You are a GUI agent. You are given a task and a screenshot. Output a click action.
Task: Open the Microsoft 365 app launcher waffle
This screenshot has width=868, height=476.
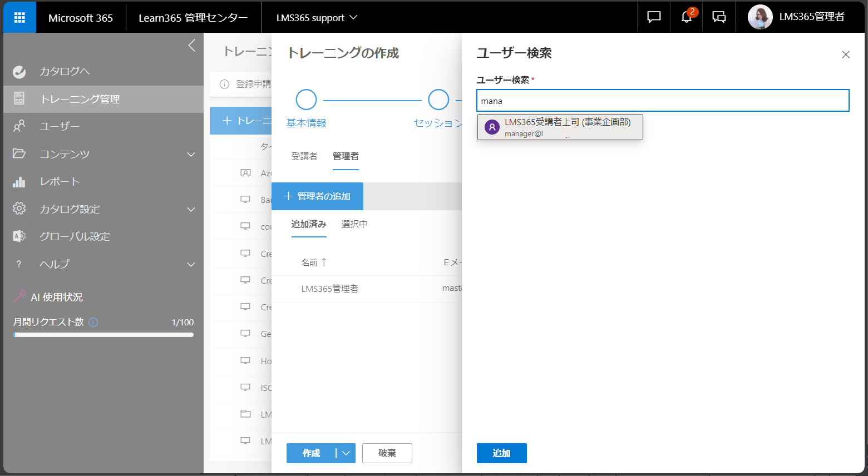pyautogui.click(x=19, y=17)
